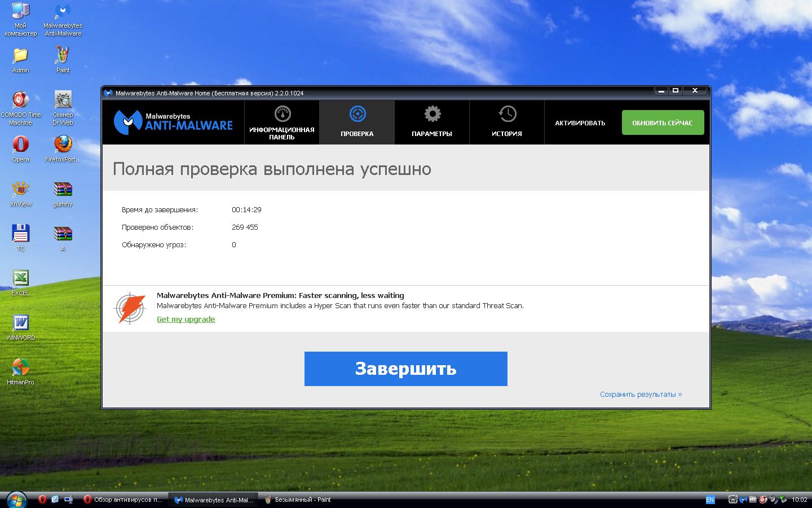812x508 pixels.
Task: Minimize the Malwarebytes window
Action: coord(661,90)
